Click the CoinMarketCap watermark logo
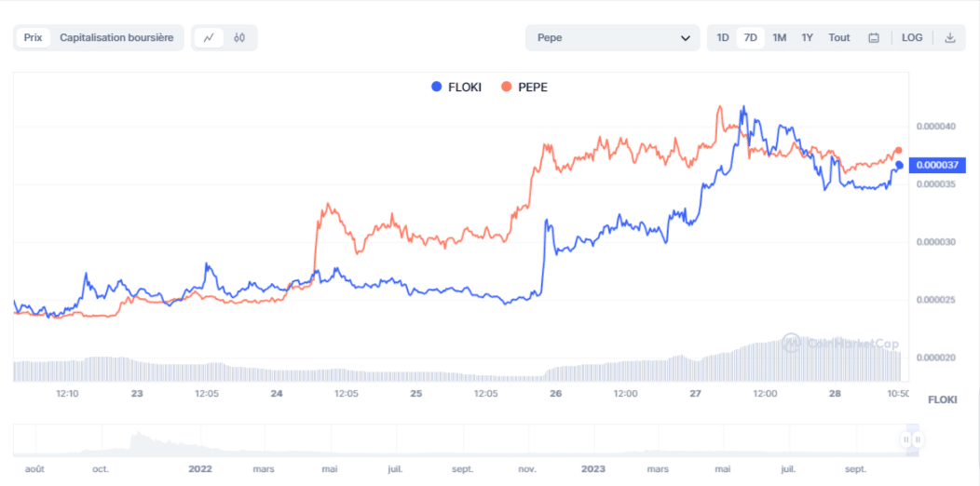 coord(792,343)
